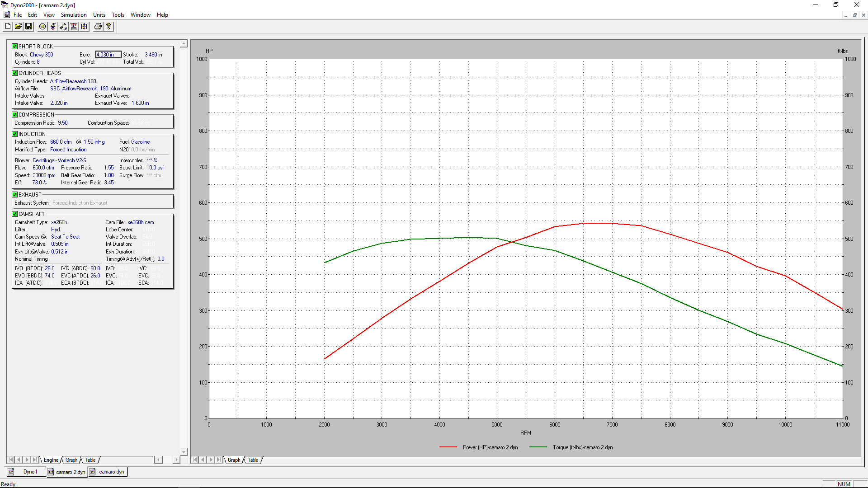
Task: Toggle the CAMSHAFT checkbox
Action: [15, 214]
